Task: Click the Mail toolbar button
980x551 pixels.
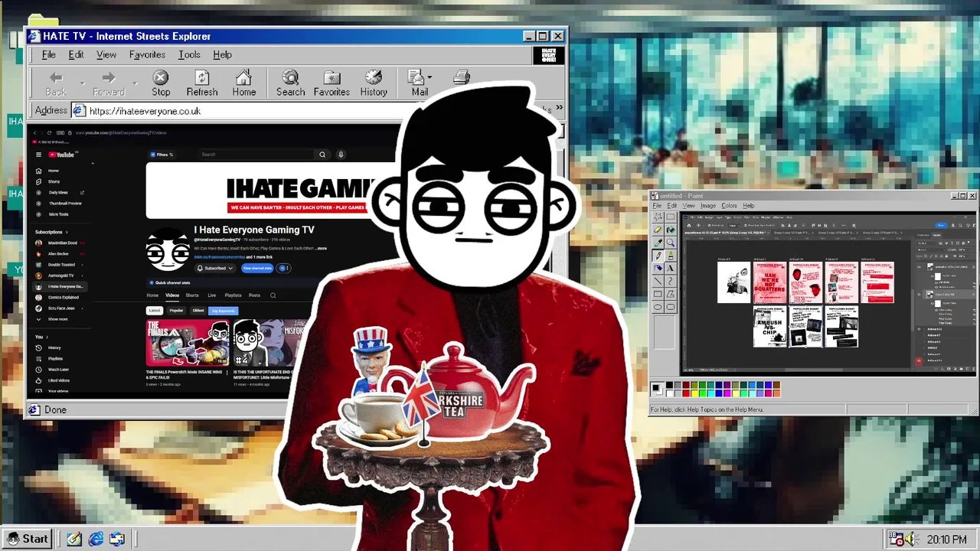Action: [x=418, y=83]
